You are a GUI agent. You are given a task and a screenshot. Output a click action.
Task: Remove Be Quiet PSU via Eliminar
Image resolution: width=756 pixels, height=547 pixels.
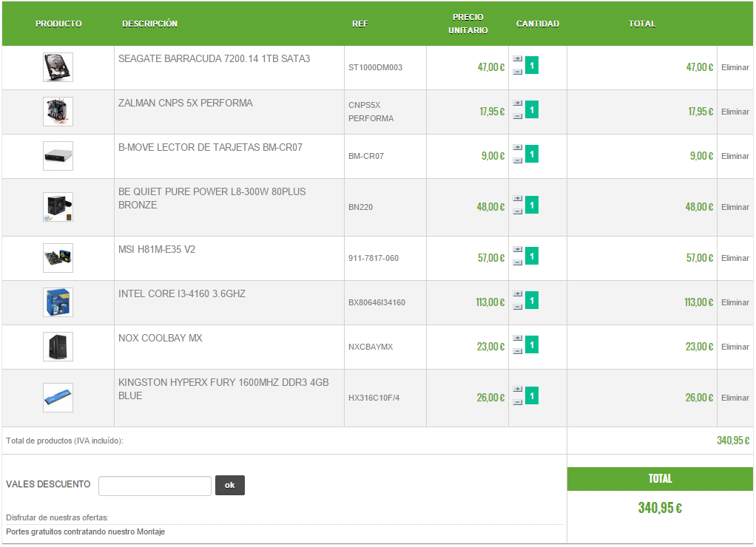(735, 207)
